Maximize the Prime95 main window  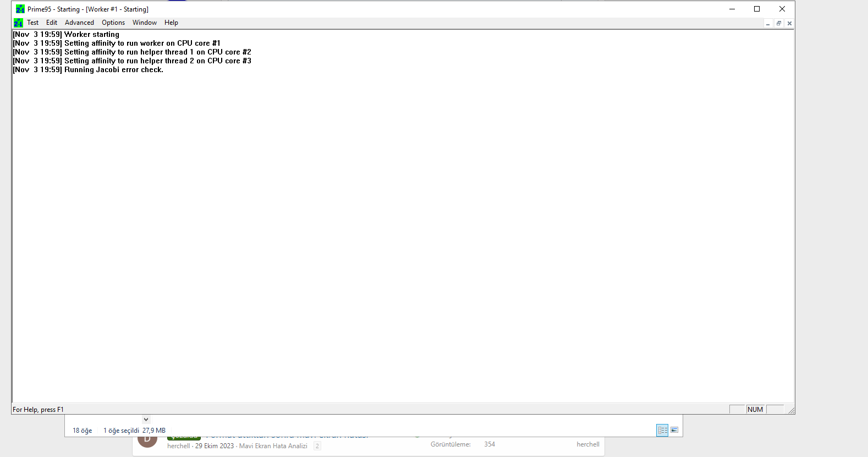click(x=757, y=9)
